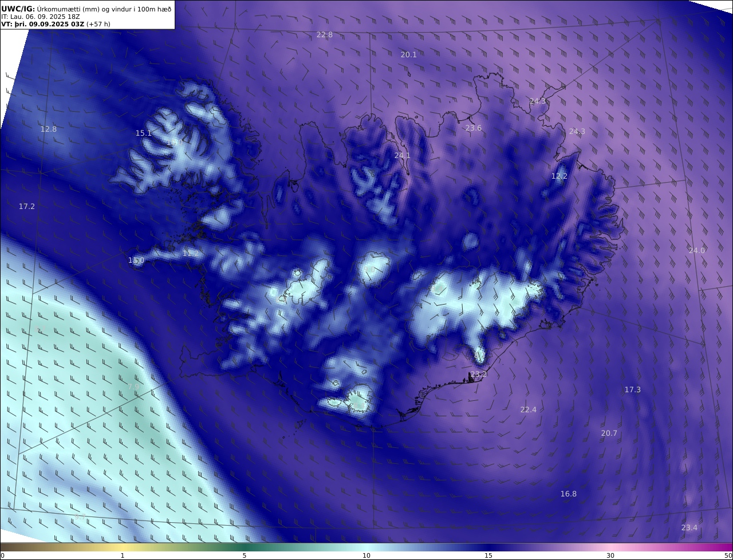Click the 'VT: þri. 09.09.2025 03Z' line
Screen dimensions: 733x560
coord(42,24)
